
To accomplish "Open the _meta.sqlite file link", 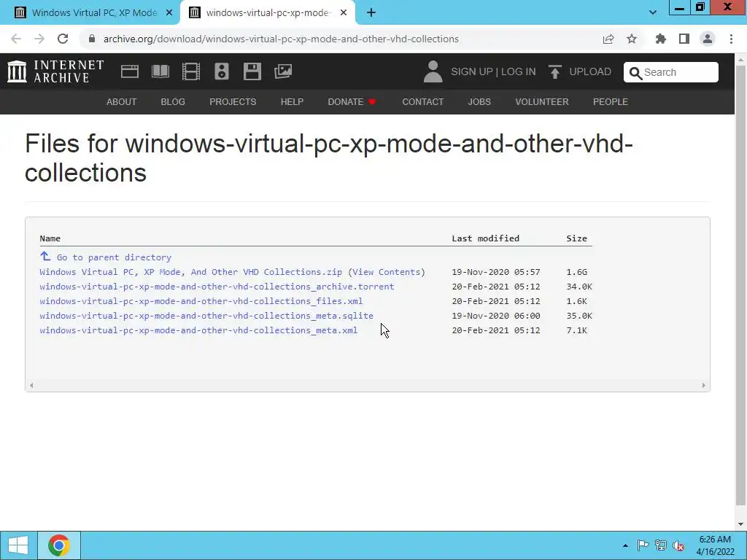I will pyautogui.click(x=206, y=316).
